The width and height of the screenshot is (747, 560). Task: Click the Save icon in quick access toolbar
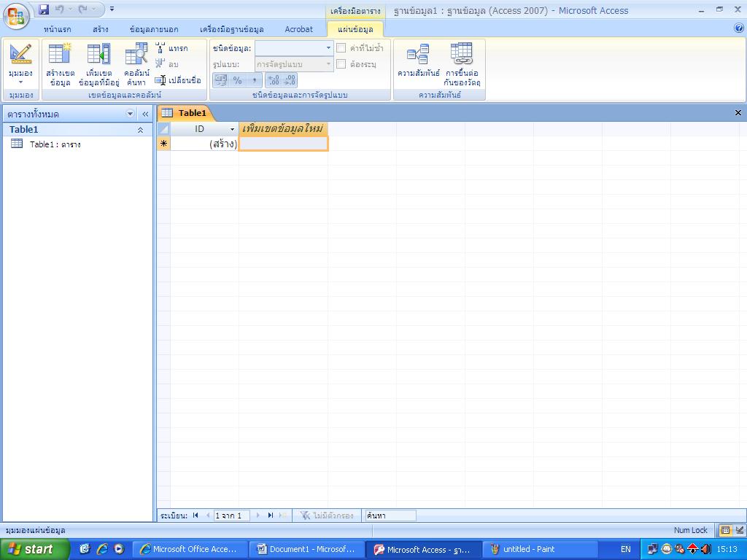tap(44, 9)
